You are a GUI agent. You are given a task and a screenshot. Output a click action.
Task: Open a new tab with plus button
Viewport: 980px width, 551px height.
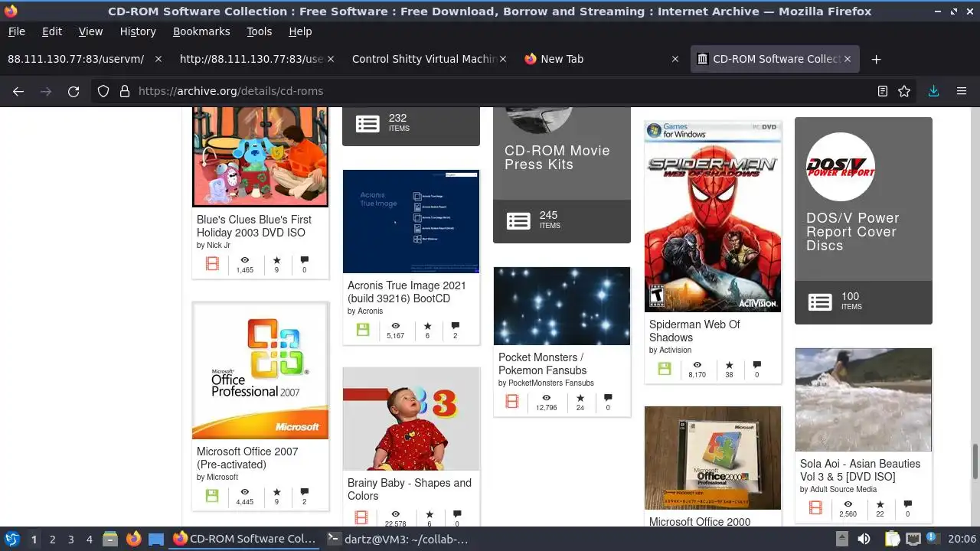click(877, 59)
